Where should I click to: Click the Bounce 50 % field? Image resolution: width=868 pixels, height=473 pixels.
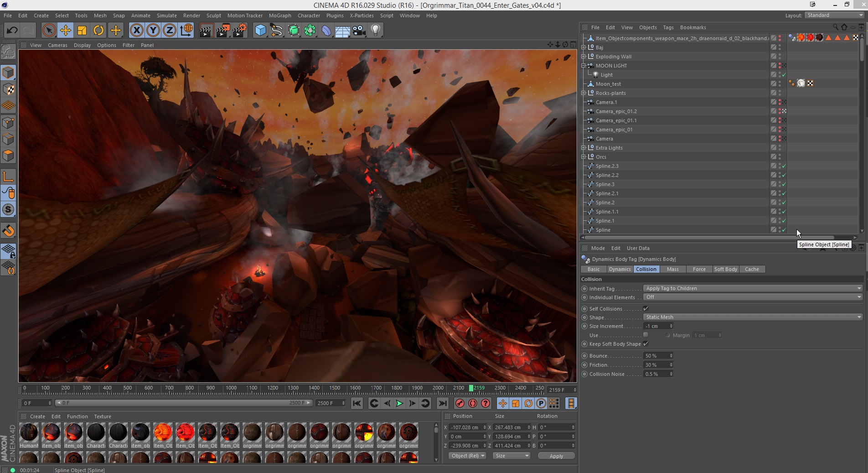(658, 356)
